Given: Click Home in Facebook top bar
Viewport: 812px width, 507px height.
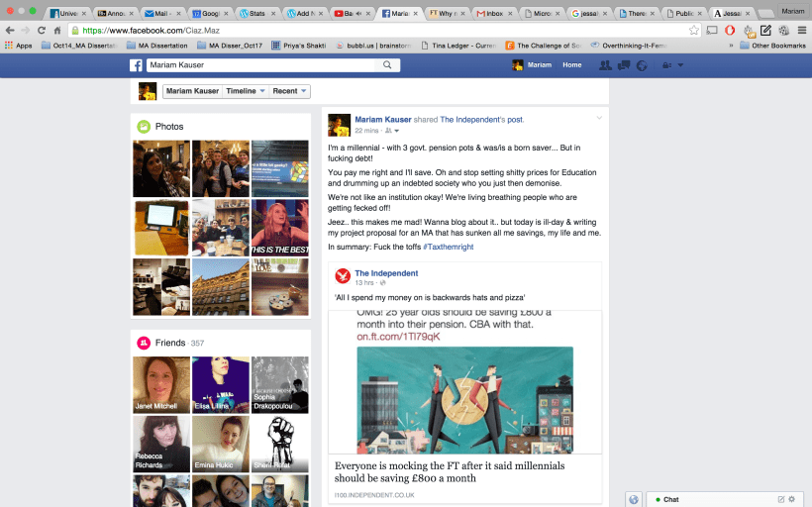Looking at the screenshot, I should pos(572,65).
